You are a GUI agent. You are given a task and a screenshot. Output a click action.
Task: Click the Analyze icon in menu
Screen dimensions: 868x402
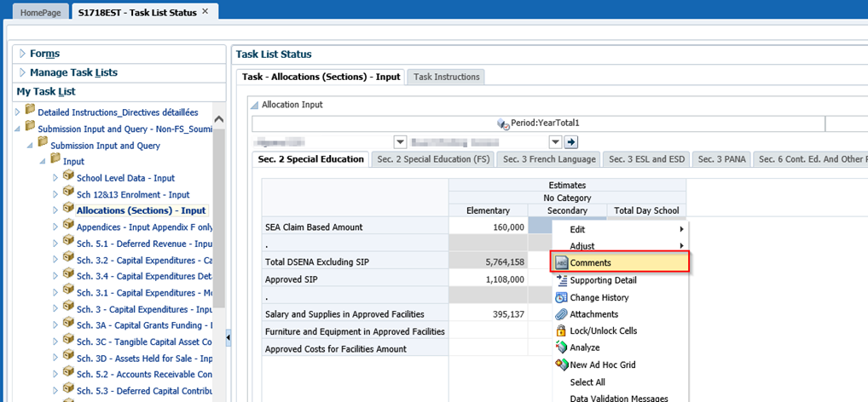coord(561,347)
